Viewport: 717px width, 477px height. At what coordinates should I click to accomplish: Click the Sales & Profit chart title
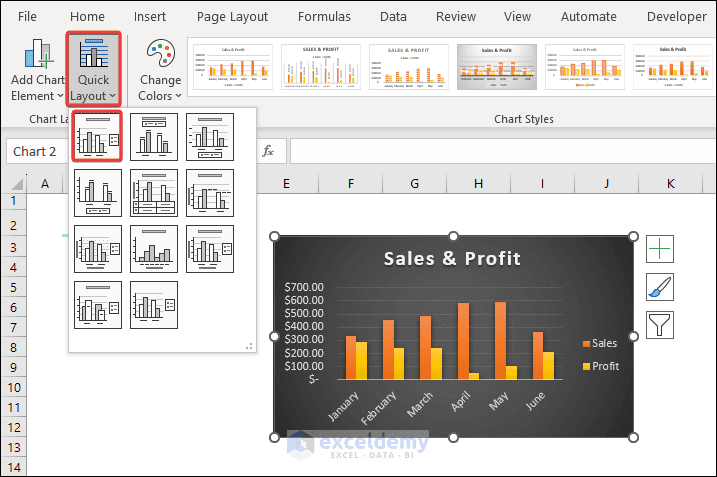[x=452, y=259]
